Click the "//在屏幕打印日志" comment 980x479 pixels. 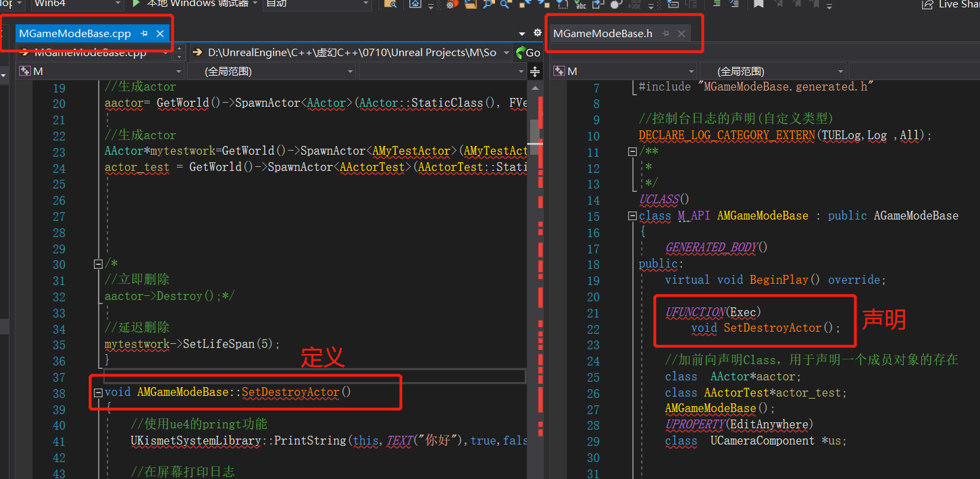182,472
